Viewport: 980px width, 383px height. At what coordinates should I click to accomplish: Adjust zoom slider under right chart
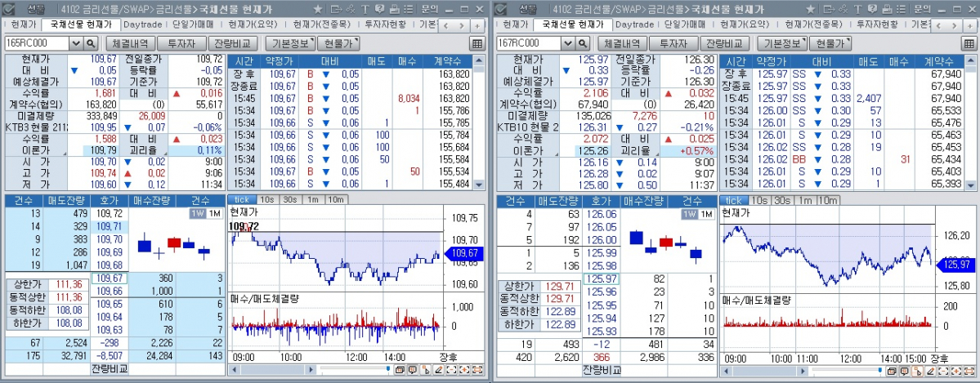[880, 370]
